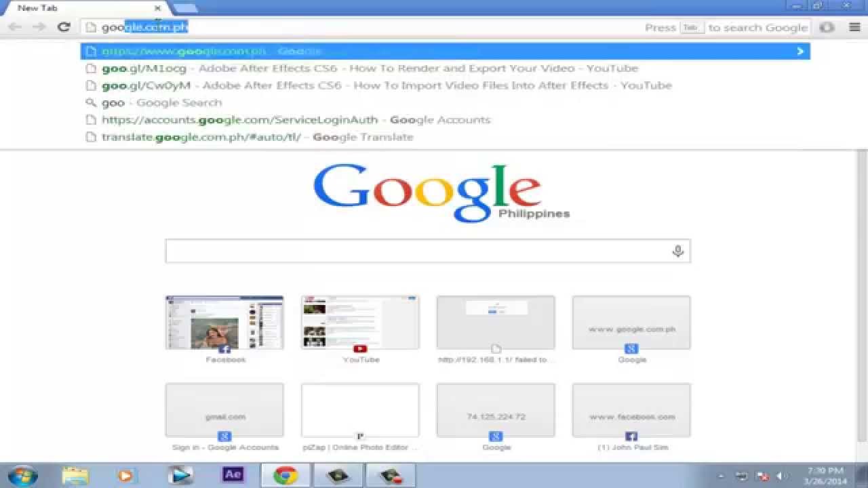Choose the goo.gl/Cw0yM Import Video Files suggestion

pos(445,85)
